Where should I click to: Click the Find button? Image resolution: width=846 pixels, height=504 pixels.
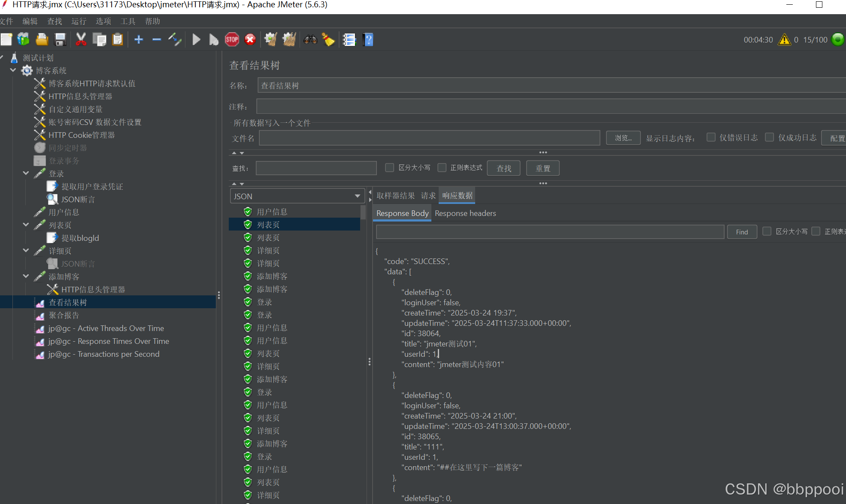(x=742, y=232)
